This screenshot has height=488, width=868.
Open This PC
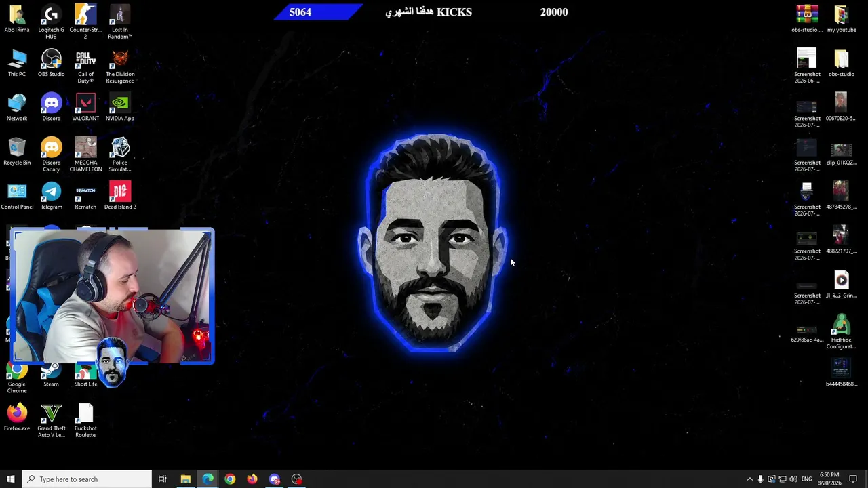(17, 64)
